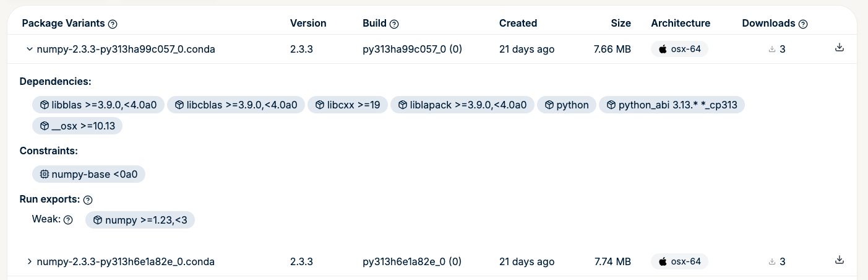This screenshot has width=868, height=280.
Task: Open the libcblas >=3.9.0,<4.0a0 dependency chip
Action: [x=236, y=105]
